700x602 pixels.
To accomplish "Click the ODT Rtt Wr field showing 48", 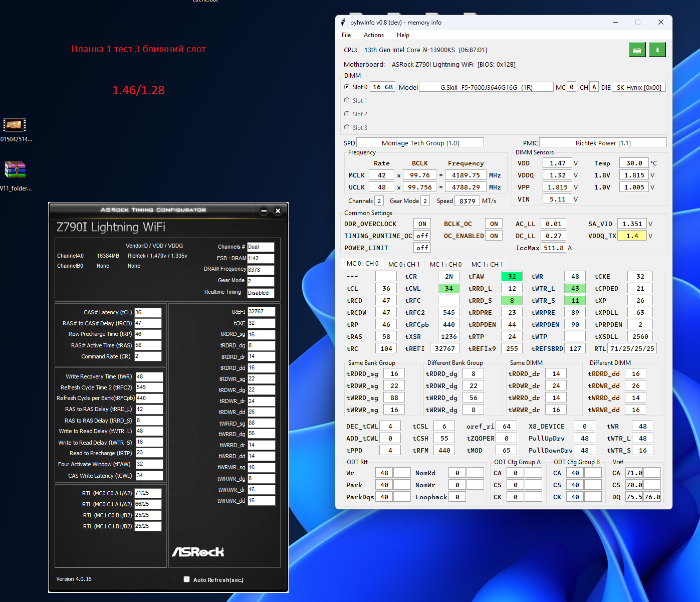I will [x=384, y=473].
